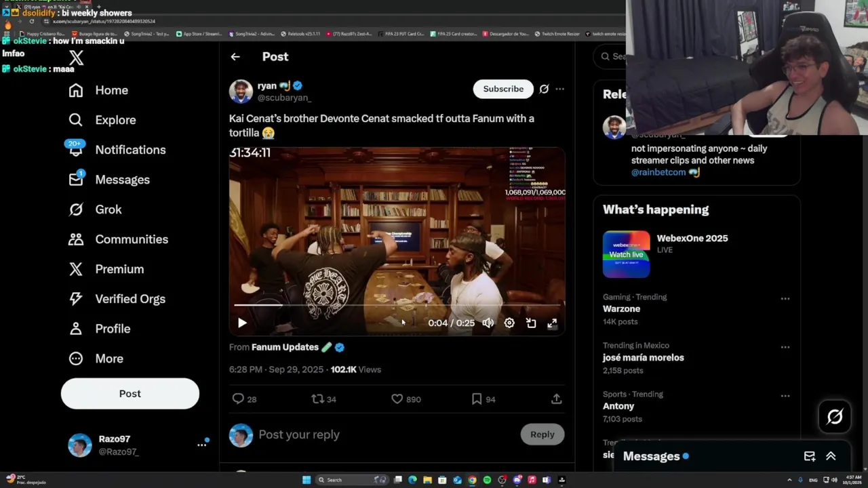Open Windows Start menu
Viewport: 868px width, 488px height.
tap(307, 480)
